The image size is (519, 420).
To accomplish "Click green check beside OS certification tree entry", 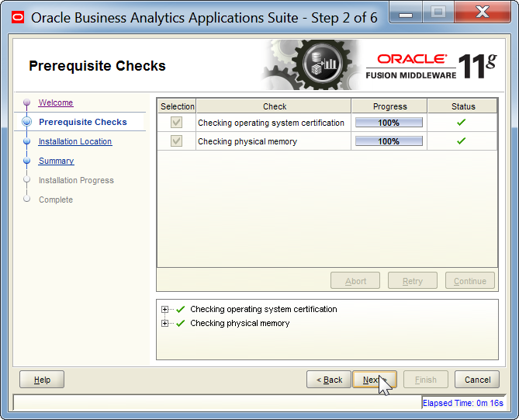I will pyautogui.click(x=181, y=309).
